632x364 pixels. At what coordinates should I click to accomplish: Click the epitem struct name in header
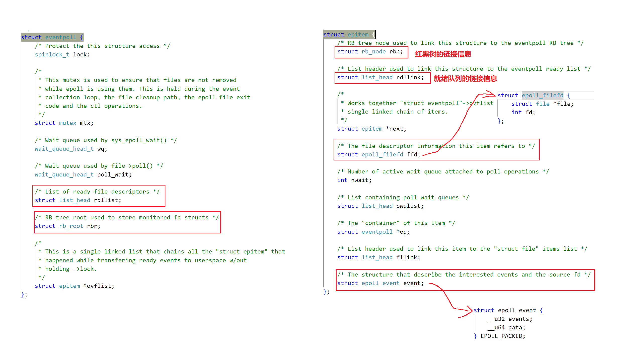[x=358, y=34]
